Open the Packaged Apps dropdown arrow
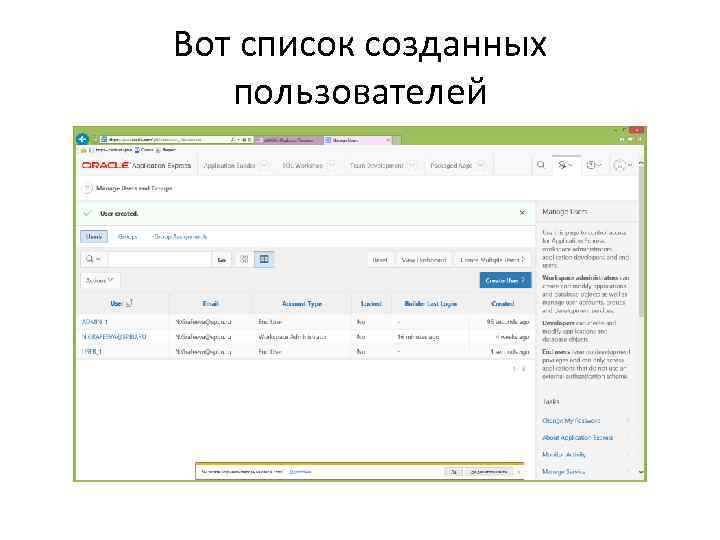This screenshot has height=540, width=720. click(x=481, y=165)
